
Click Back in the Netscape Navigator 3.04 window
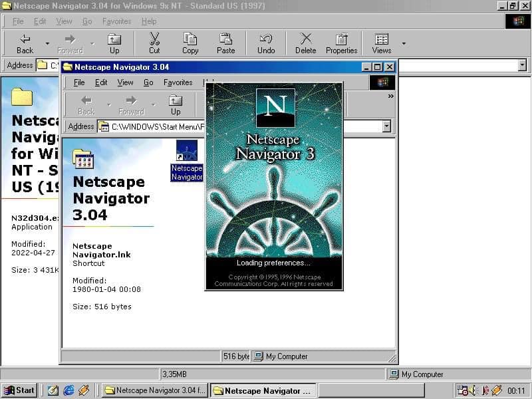point(86,105)
